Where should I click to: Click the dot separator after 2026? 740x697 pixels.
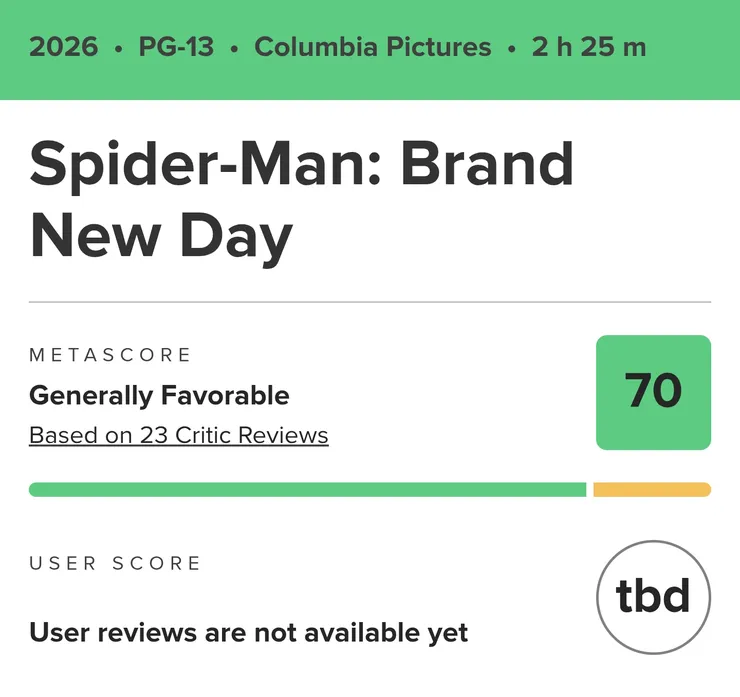[x=118, y=49]
